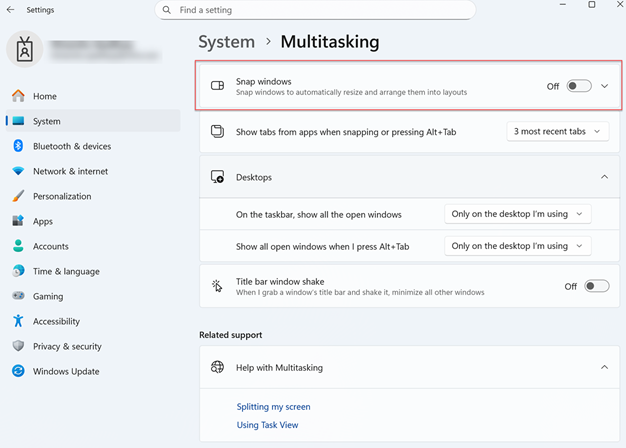
Task: Click the Home icon in sidebar
Action: click(18, 96)
